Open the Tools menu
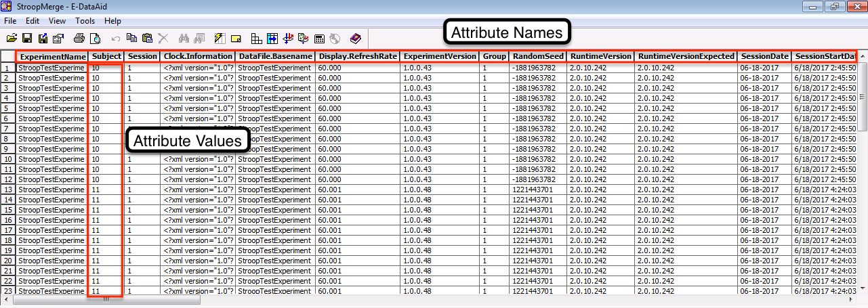Screen dimensions: 868x308 pos(85,21)
